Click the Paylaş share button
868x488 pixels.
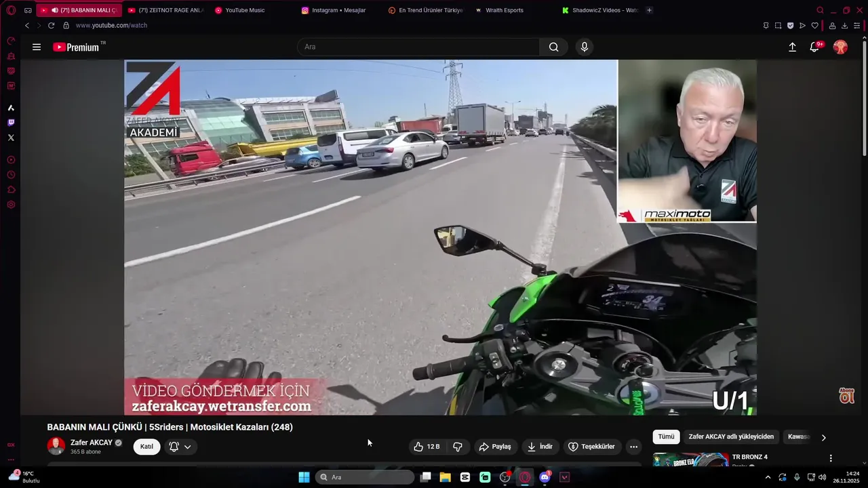coord(495,447)
